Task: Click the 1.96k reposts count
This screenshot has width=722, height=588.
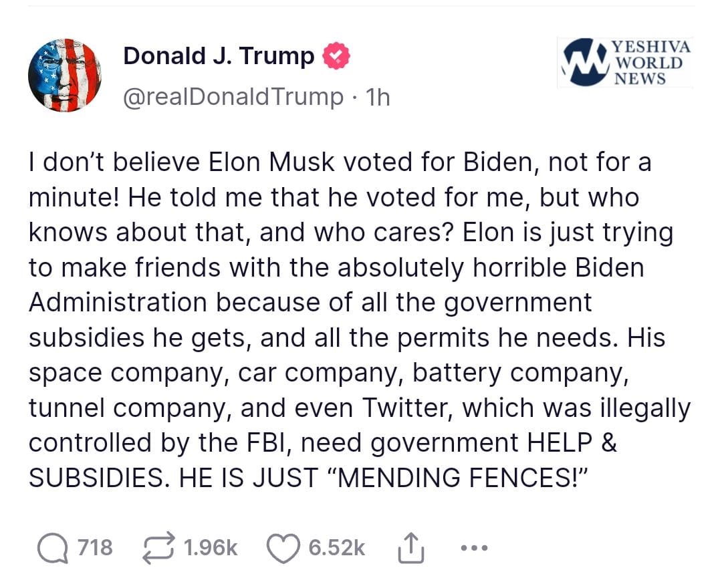Action: tap(211, 548)
